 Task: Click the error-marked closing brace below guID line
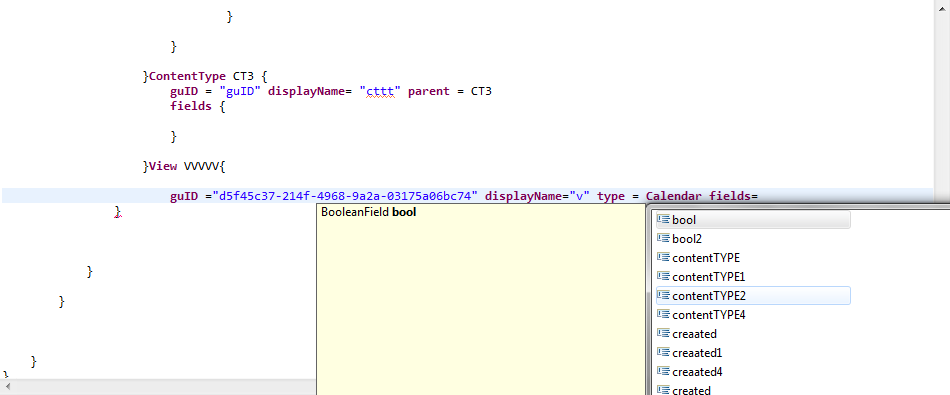pyautogui.click(x=118, y=211)
